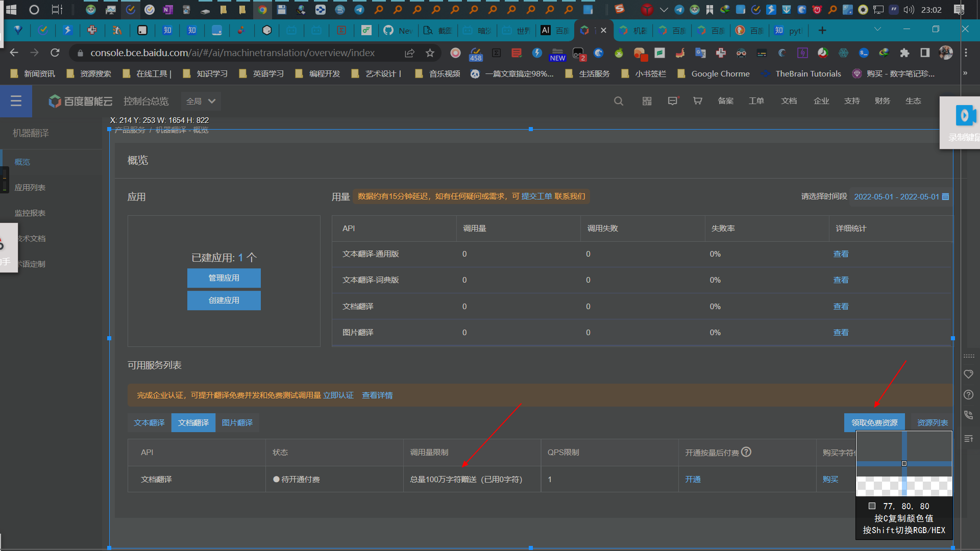Viewport: 980px width, 551px height.
Task: Click the help circle icon in right sidebar
Action: click(x=968, y=394)
